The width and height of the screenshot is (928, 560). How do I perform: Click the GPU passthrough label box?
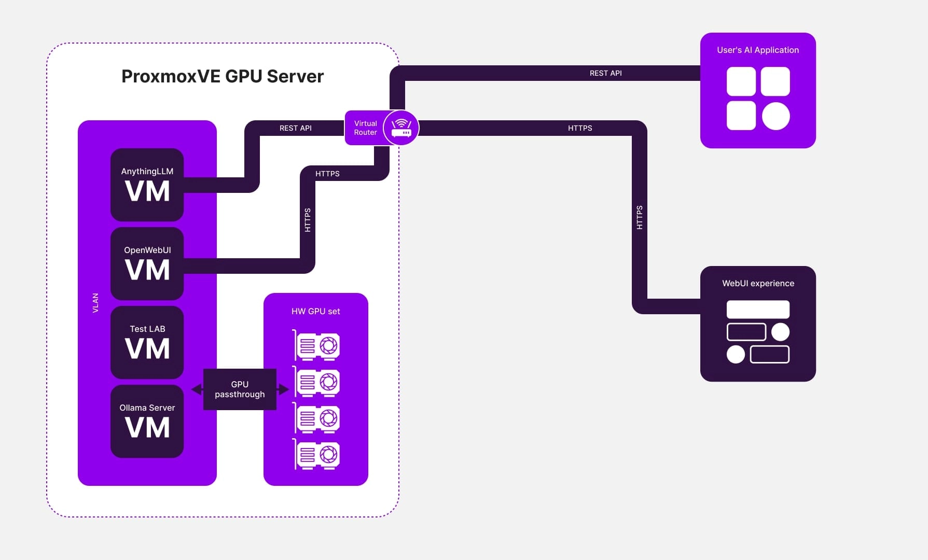click(x=240, y=389)
